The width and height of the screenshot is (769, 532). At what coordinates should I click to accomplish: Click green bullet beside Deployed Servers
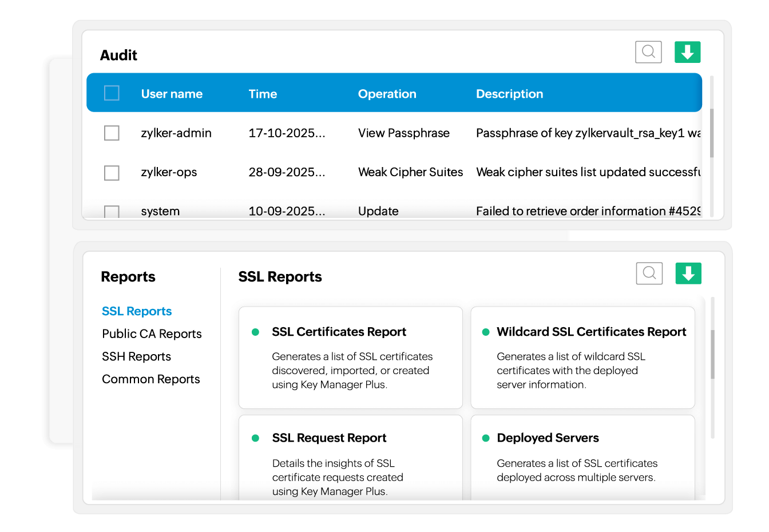coord(486,438)
